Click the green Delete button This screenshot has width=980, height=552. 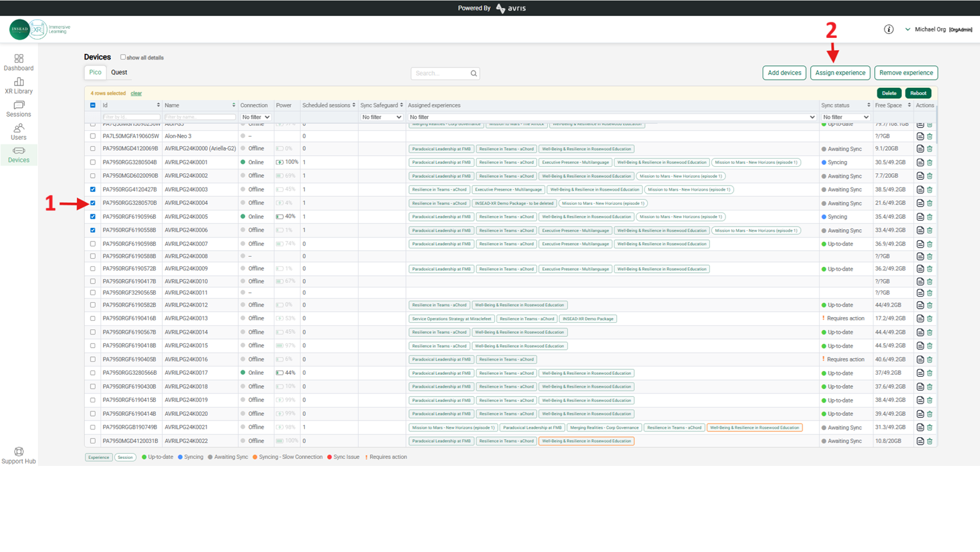coord(889,93)
